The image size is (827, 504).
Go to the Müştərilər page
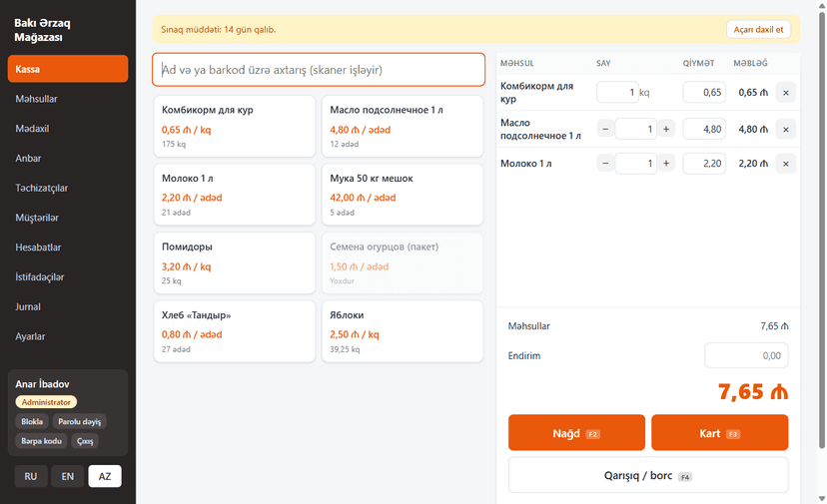[68, 218]
